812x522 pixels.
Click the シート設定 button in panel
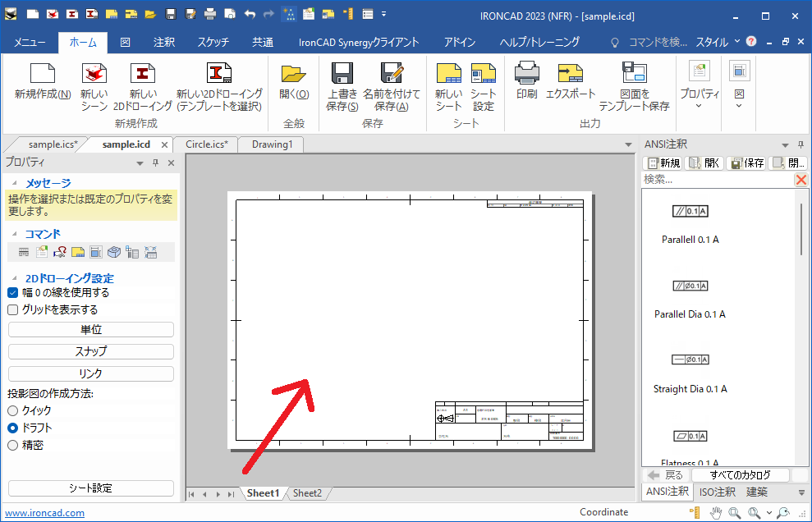tap(90, 488)
